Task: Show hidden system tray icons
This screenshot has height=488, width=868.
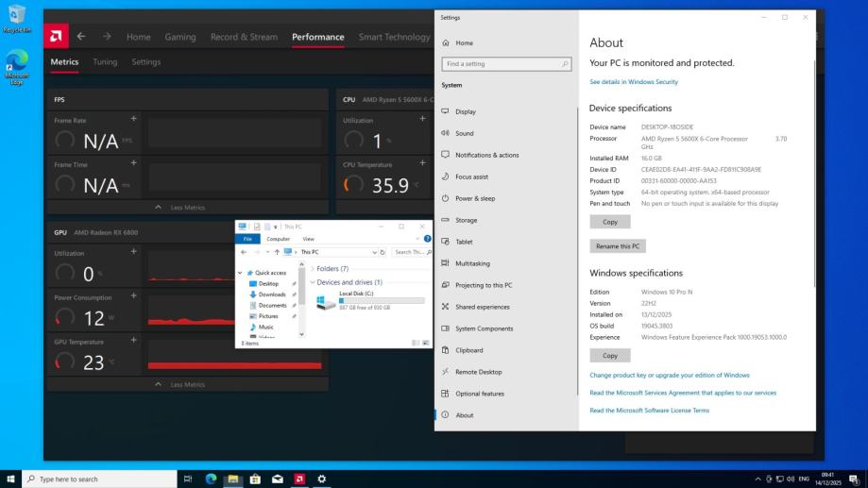Action: click(x=757, y=480)
